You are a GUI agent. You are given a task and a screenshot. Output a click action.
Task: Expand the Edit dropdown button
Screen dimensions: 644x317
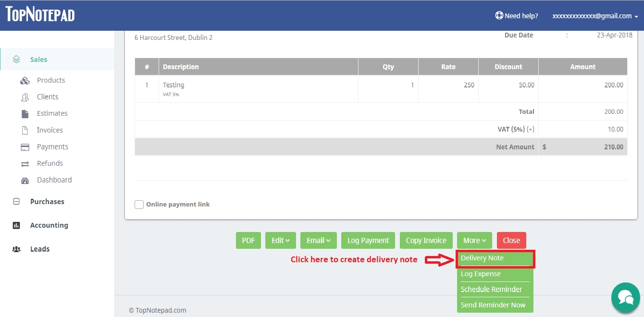click(x=280, y=240)
